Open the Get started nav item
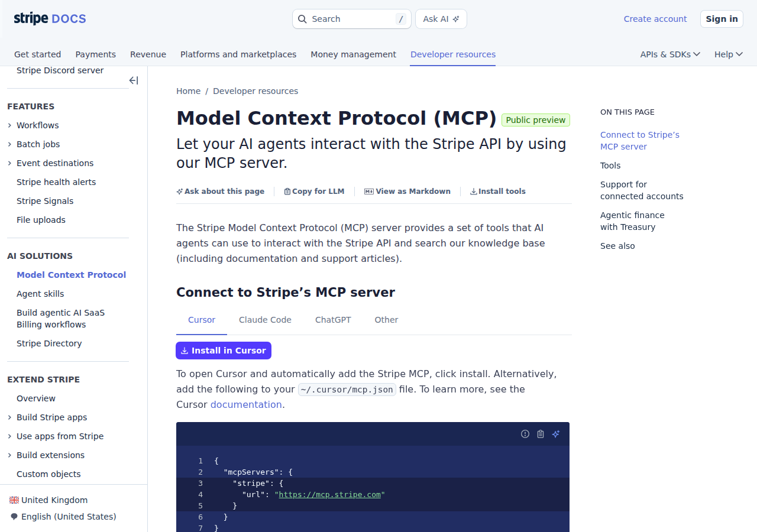The width and height of the screenshot is (757, 532). pyautogui.click(x=38, y=54)
